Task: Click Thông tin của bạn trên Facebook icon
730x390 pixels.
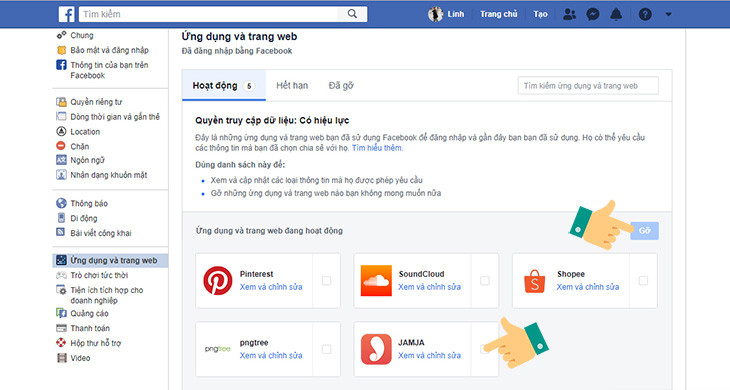Action: [x=61, y=65]
